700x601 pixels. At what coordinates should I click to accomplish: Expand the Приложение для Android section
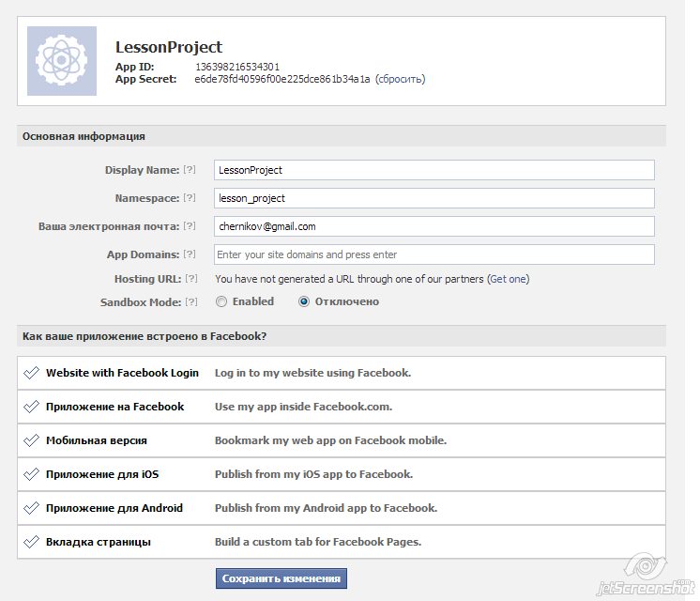coord(342,508)
